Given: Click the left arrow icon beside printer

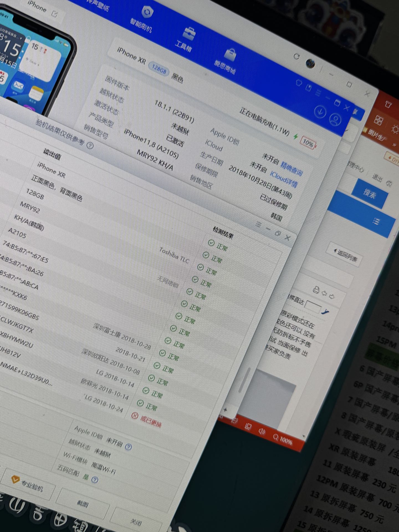Looking at the screenshot, I should click(324, 293).
